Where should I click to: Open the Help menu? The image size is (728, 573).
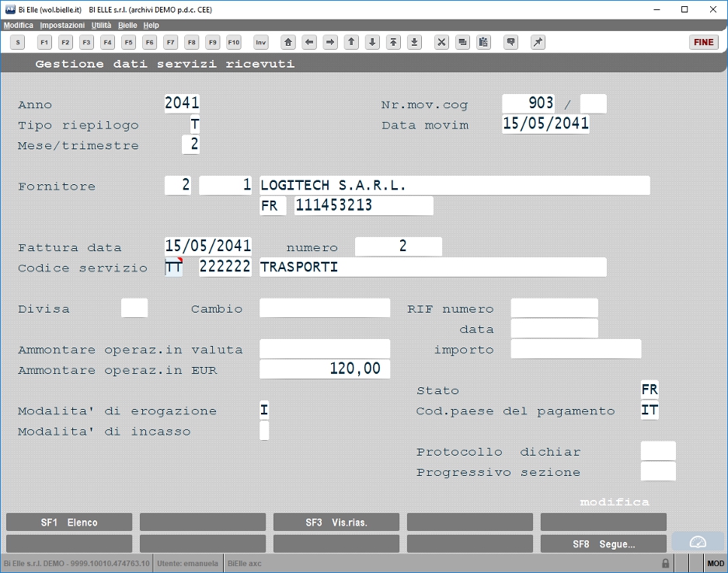[151, 25]
